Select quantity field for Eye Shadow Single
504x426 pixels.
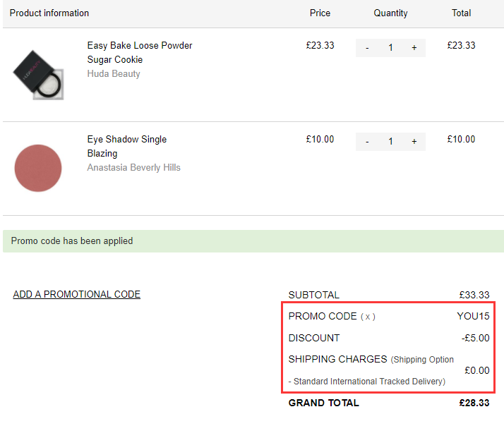(x=390, y=142)
